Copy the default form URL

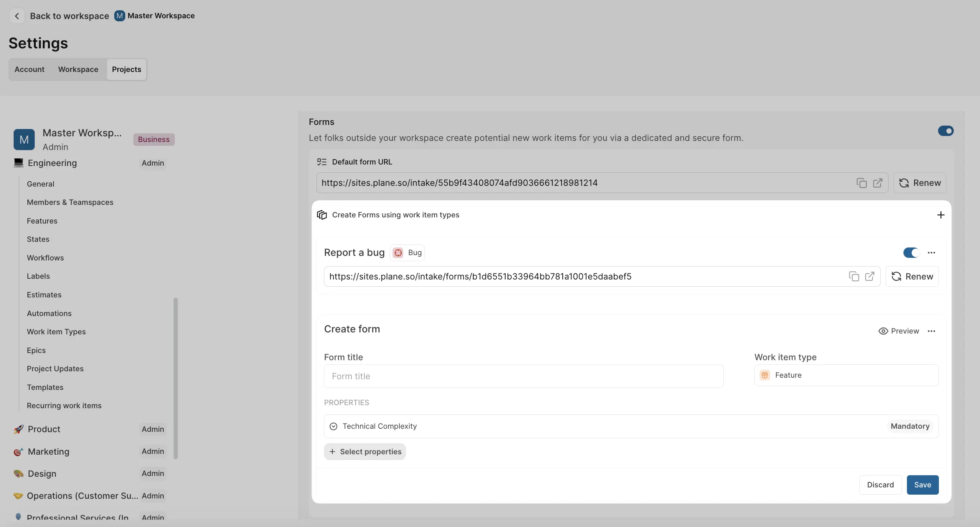[x=861, y=183]
